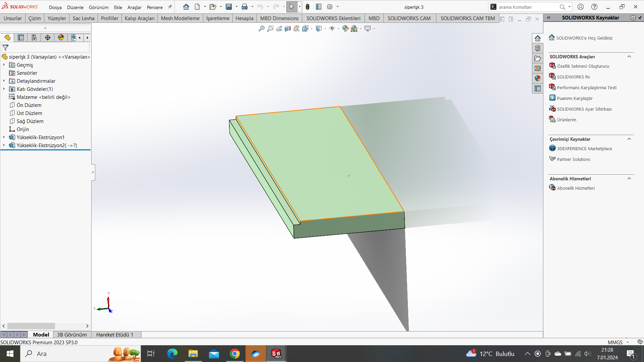Pin the menu bar with pushpin

coord(170,7)
